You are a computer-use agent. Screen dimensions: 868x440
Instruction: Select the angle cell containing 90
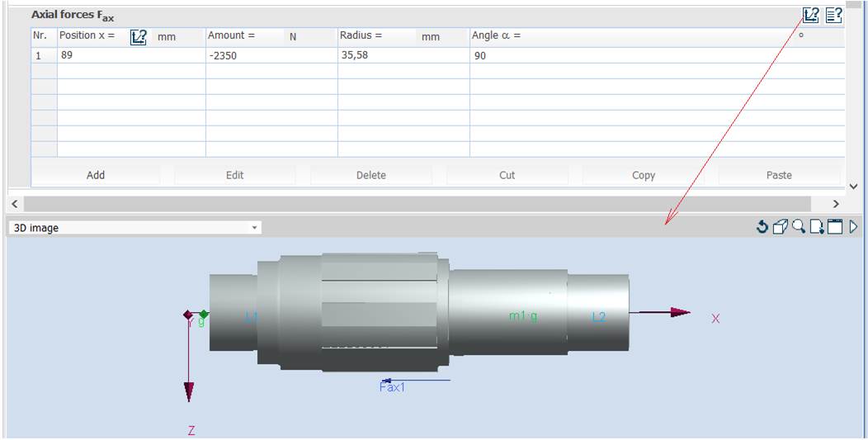point(658,55)
